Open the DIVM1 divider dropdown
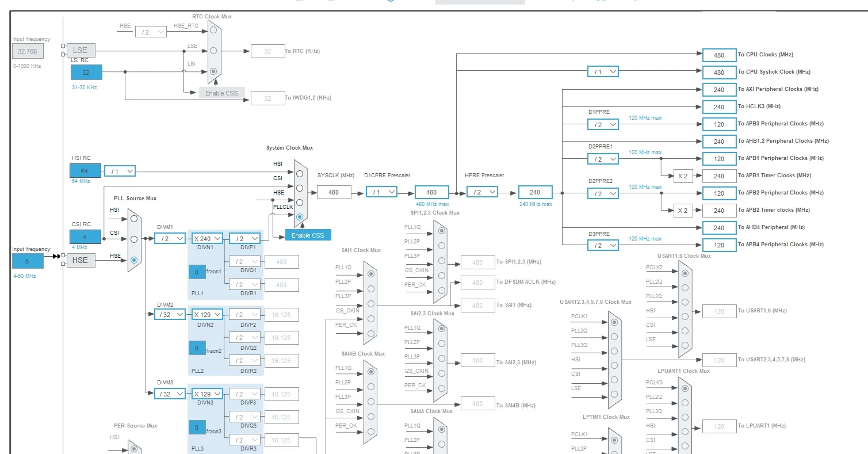Viewport: 868px width, 454px height. (x=170, y=239)
